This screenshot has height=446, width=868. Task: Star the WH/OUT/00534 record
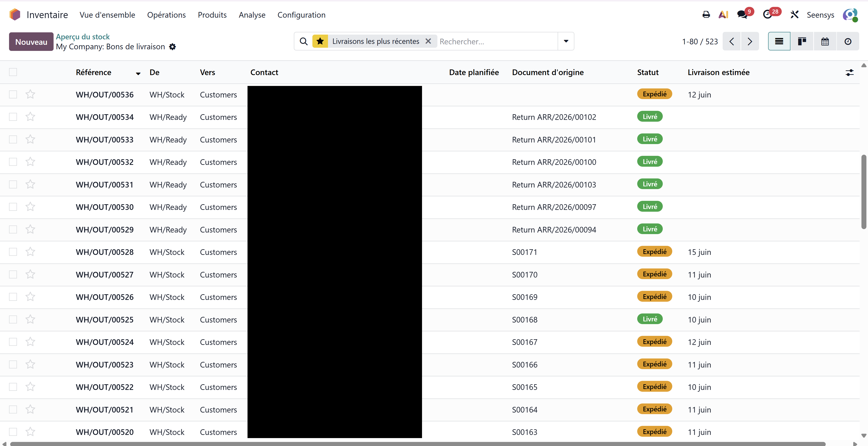(30, 117)
